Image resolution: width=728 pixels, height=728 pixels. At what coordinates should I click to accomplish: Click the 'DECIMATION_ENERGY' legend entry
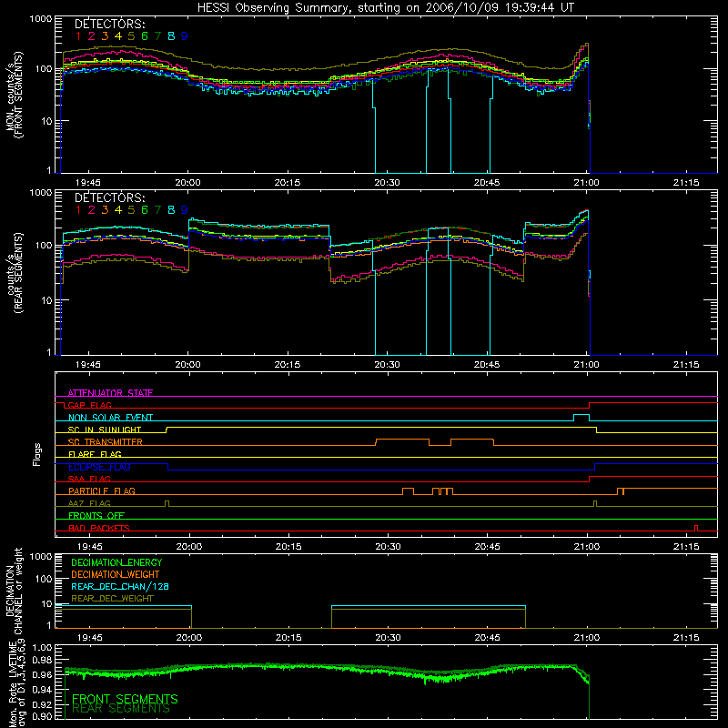tap(116, 562)
